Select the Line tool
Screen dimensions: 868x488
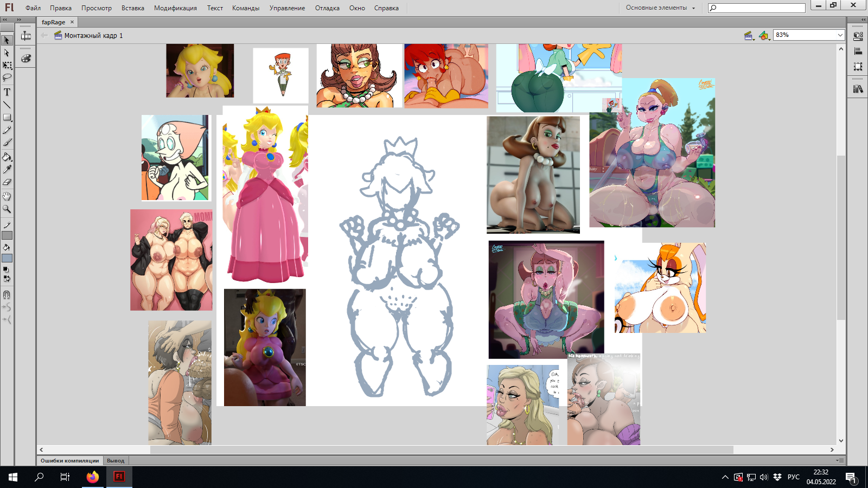pos(7,105)
